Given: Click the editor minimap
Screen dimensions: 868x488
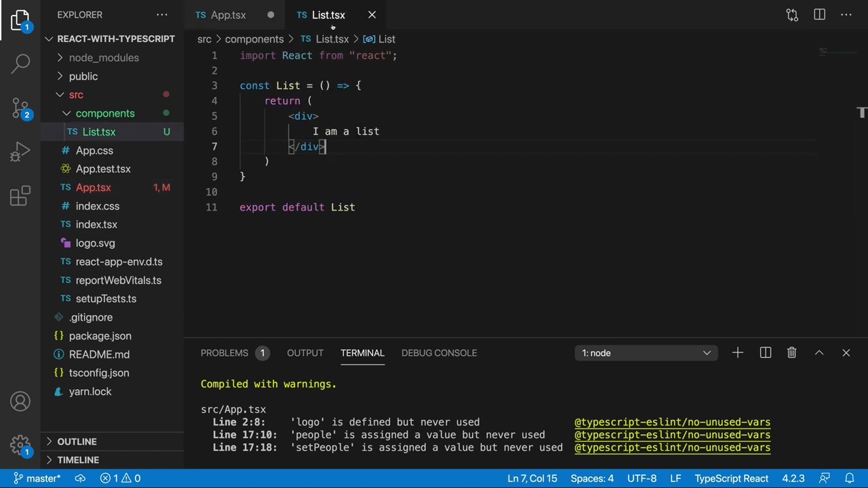Looking at the screenshot, I should coord(837,52).
